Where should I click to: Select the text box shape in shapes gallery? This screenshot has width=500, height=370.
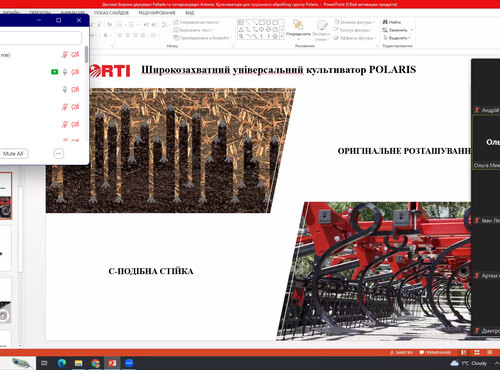point(241,22)
